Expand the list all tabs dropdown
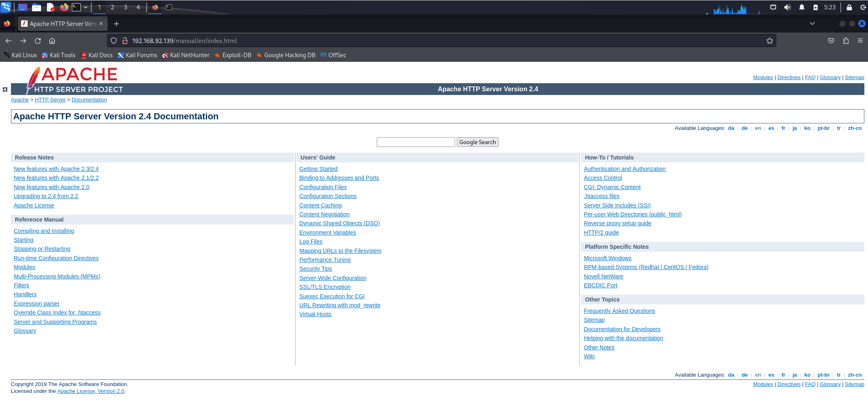This screenshot has width=868, height=416. pyautogui.click(x=812, y=24)
